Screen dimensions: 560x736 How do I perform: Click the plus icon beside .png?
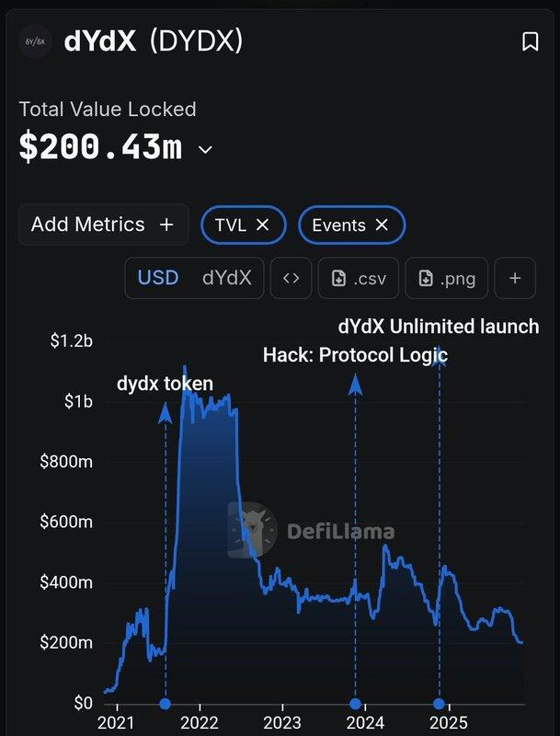pos(515,278)
